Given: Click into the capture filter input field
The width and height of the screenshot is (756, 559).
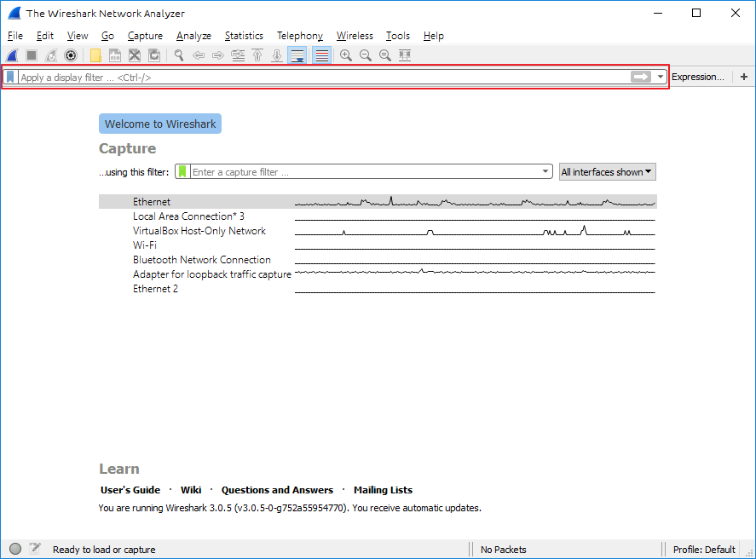Looking at the screenshot, I should (365, 172).
